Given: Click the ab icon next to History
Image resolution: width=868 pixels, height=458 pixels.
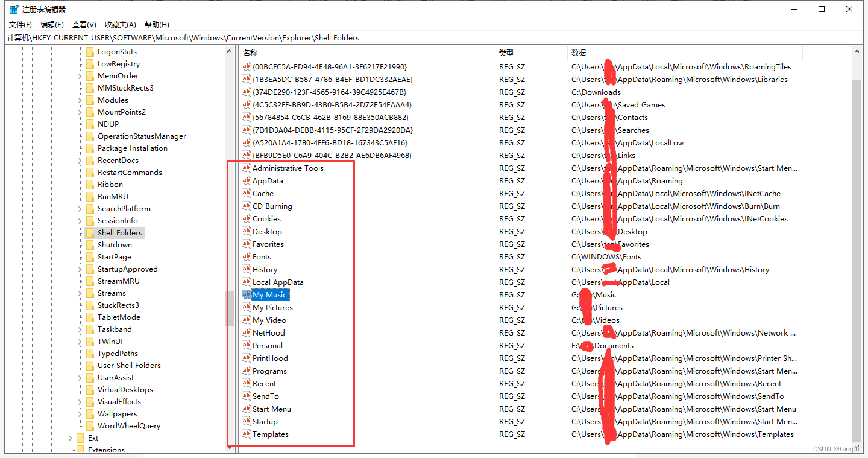Looking at the screenshot, I should pyautogui.click(x=246, y=269).
